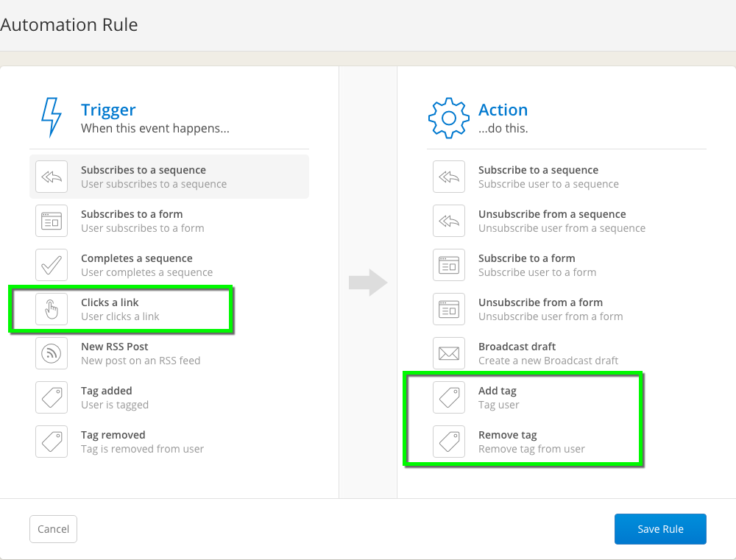Click the New RSS Post feed icon
Viewport: 736px width, 560px height.
[x=52, y=353]
